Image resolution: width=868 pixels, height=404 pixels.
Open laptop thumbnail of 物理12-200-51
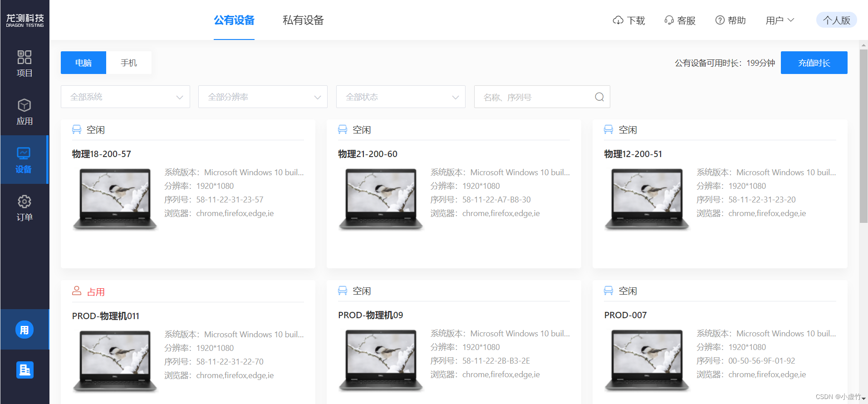(647, 199)
